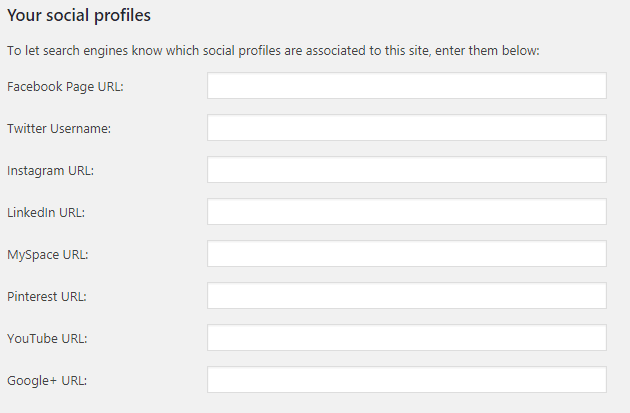
Task: Select the Pinterest URL input field
Action: coord(406,296)
